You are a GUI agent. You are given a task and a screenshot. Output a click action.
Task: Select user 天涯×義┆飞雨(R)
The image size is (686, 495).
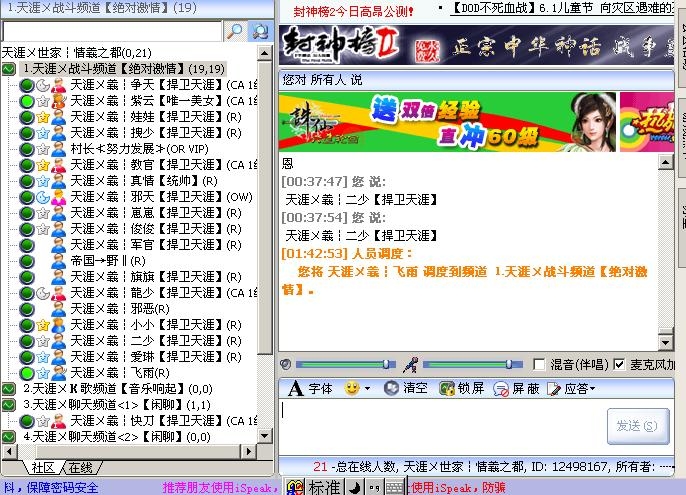coord(120,373)
